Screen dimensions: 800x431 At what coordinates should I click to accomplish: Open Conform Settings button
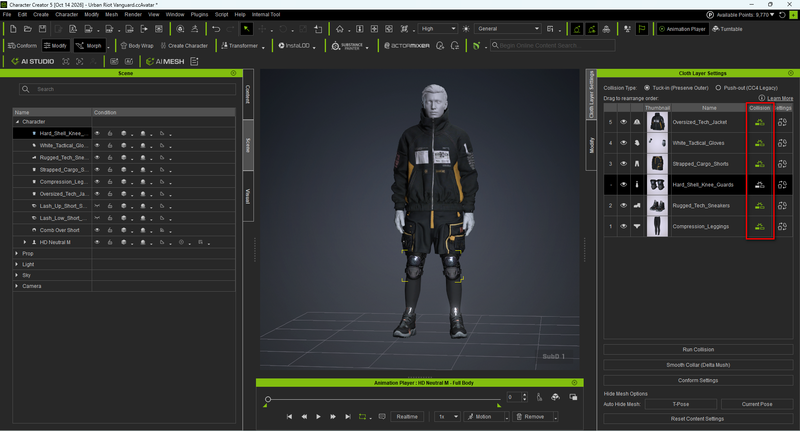pyautogui.click(x=698, y=381)
